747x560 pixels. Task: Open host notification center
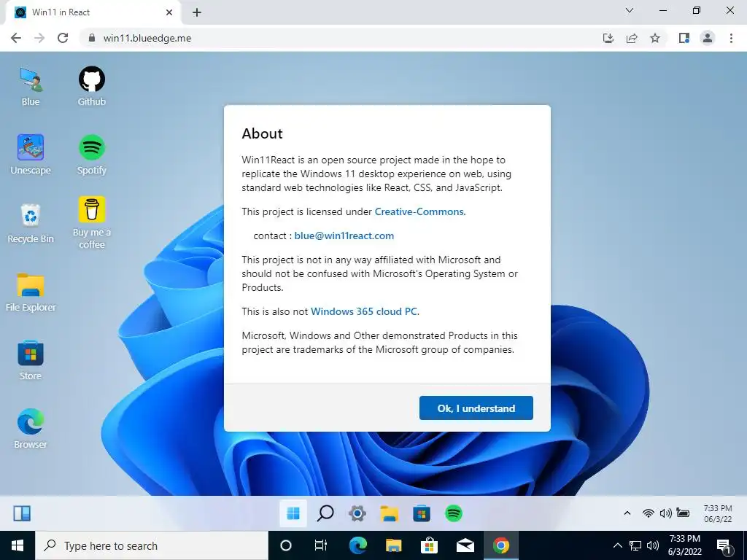724,546
